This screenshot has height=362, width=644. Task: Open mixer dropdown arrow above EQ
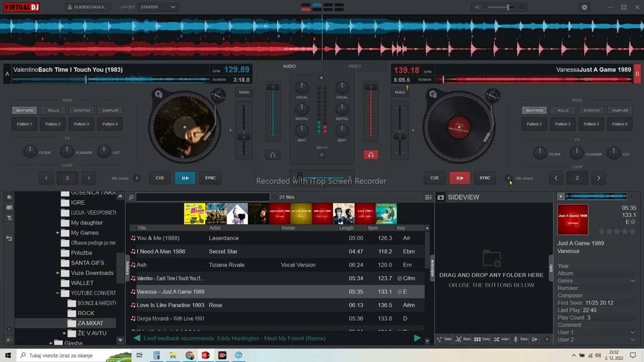pos(321,78)
